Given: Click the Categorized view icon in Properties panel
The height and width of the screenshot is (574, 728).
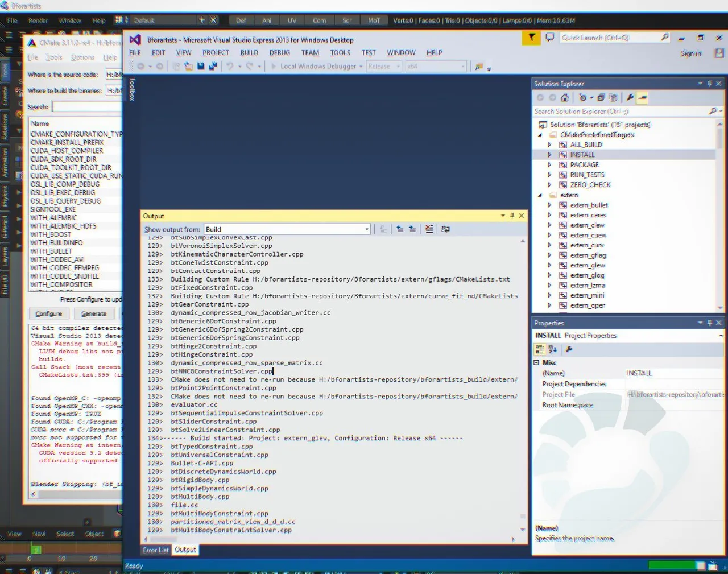Looking at the screenshot, I should (x=540, y=349).
